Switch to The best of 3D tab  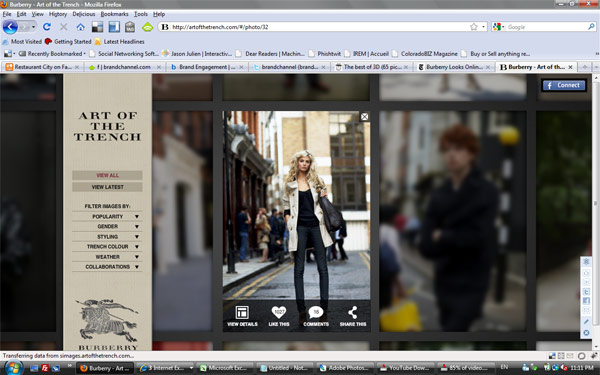[x=371, y=67]
